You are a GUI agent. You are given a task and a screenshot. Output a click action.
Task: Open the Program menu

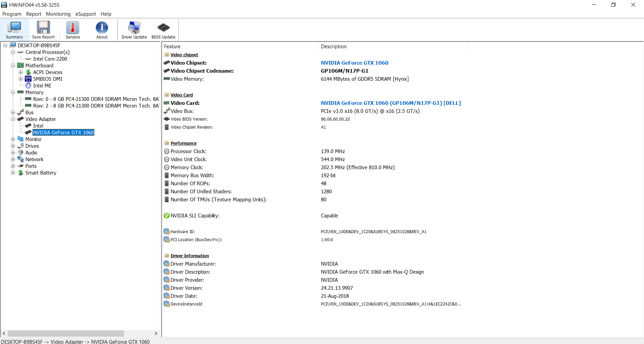pos(12,14)
